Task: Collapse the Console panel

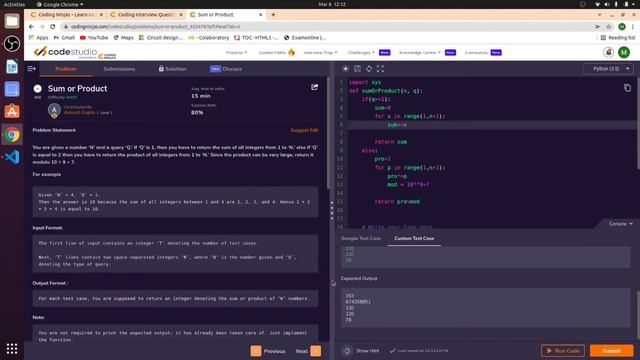Action: (620, 224)
